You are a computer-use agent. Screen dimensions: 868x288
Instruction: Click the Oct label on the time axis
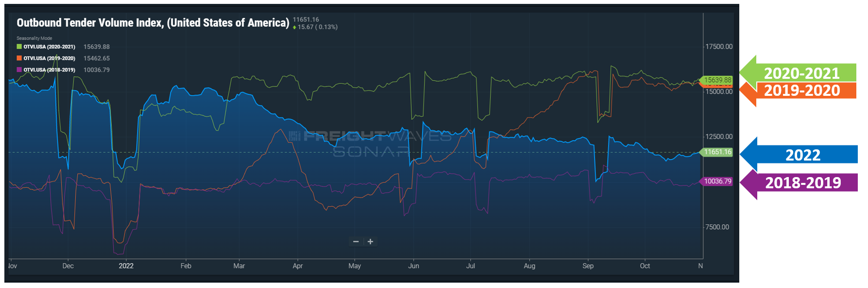[x=645, y=266]
